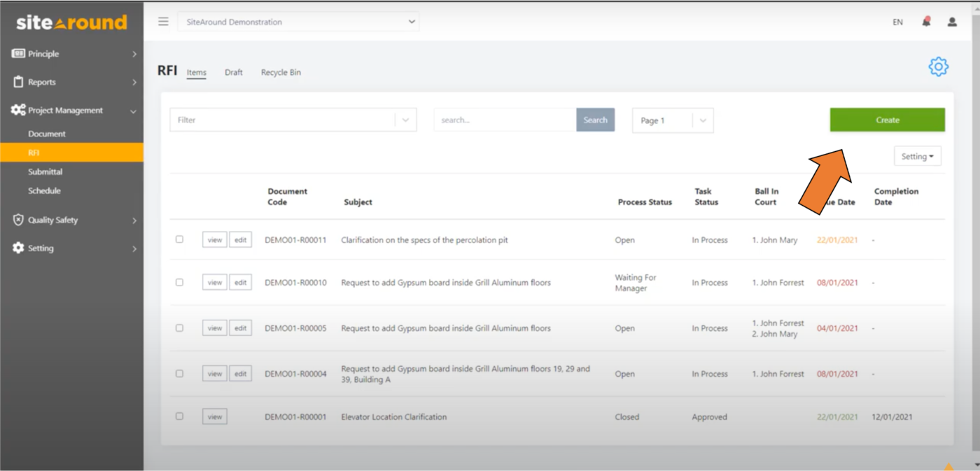Select the Setting gear icon in sidebar
Viewport: 980px width, 471px height.
(x=20, y=248)
